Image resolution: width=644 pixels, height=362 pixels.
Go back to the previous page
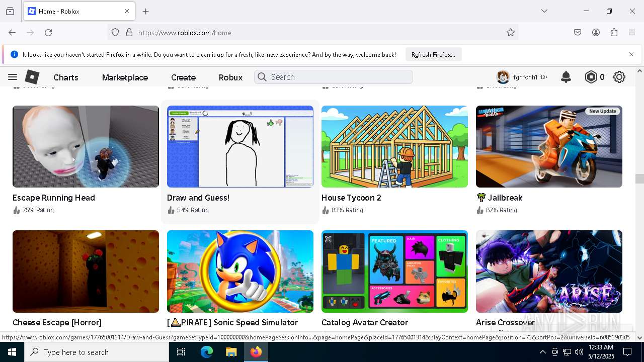pos(12,33)
